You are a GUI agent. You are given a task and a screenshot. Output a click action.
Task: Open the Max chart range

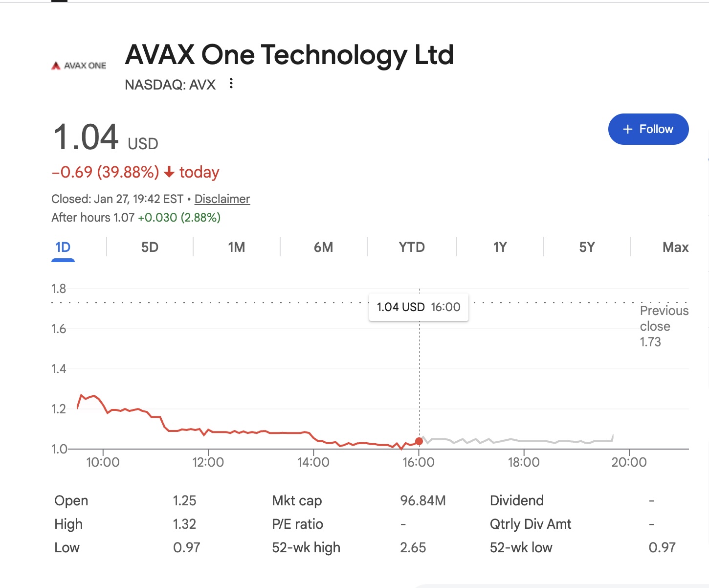(676, 247)
